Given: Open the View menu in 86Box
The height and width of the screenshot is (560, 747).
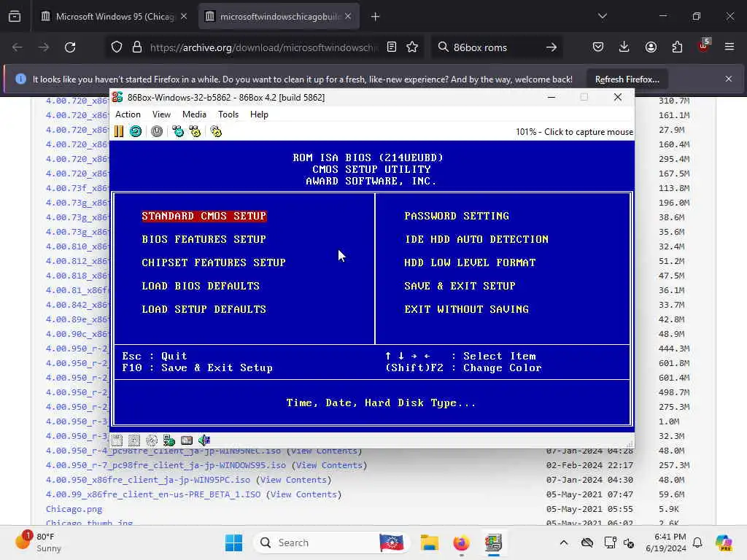Looking at the screenshot, I should (161, 114).
